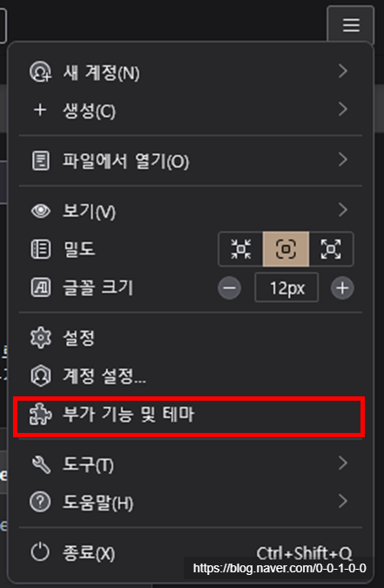Select normal density option
The image size is (384, 588).
286,249
